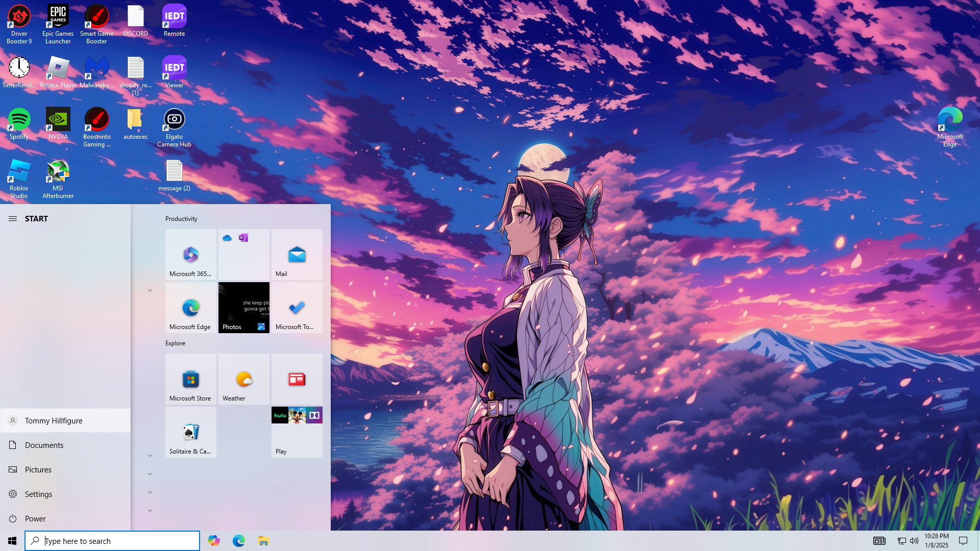This screenshot has width=980, height=551.
Task: Open the Microsoft Store tile
Action: [x=190, y=379]
